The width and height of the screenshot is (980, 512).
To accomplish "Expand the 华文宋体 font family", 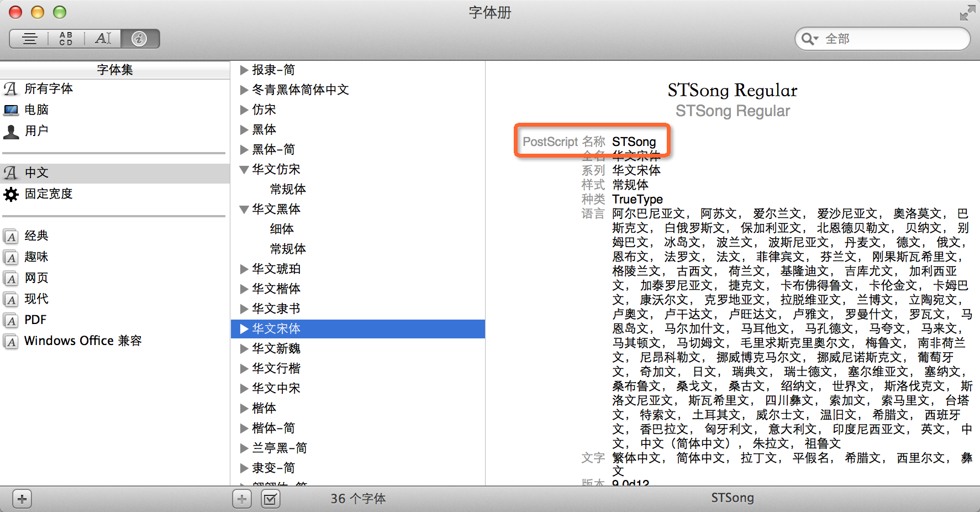I will pos(244,329).
